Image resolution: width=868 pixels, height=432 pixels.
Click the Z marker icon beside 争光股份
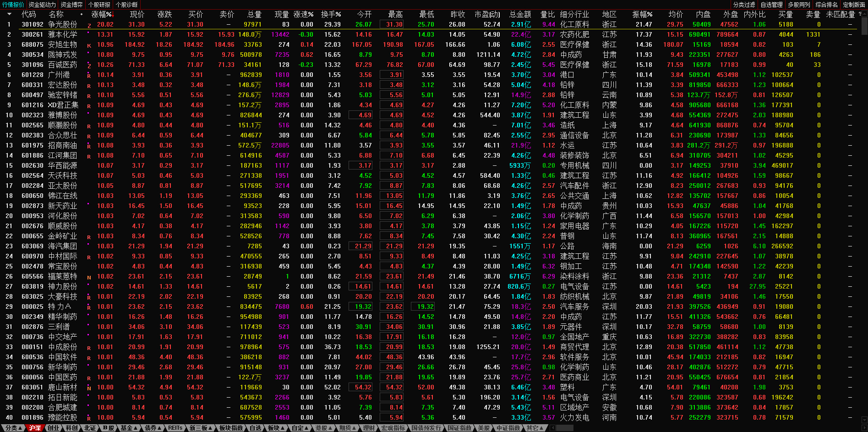pos(89,26)
